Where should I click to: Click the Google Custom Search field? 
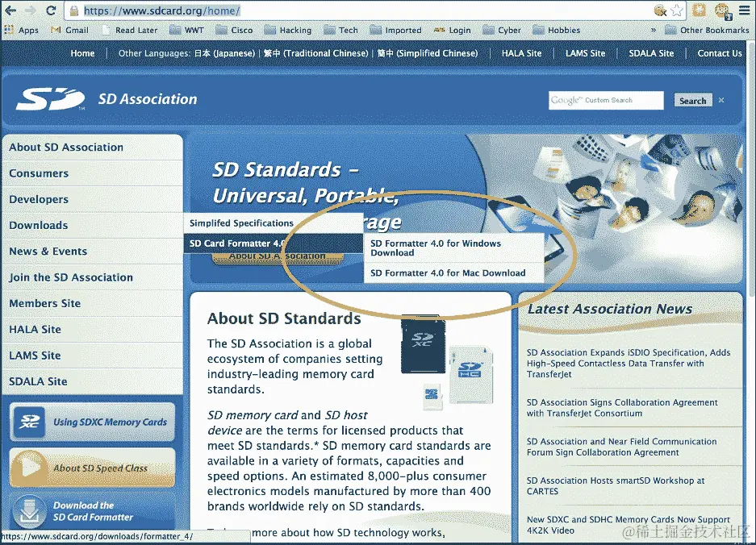pyautogui.click(x=606, y=100)
